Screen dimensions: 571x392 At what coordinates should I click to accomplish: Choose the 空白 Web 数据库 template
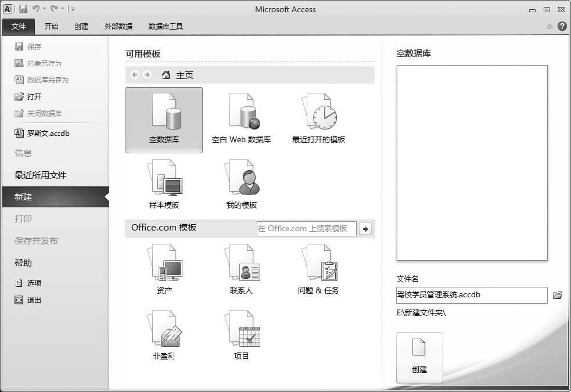tap(241, 120)
